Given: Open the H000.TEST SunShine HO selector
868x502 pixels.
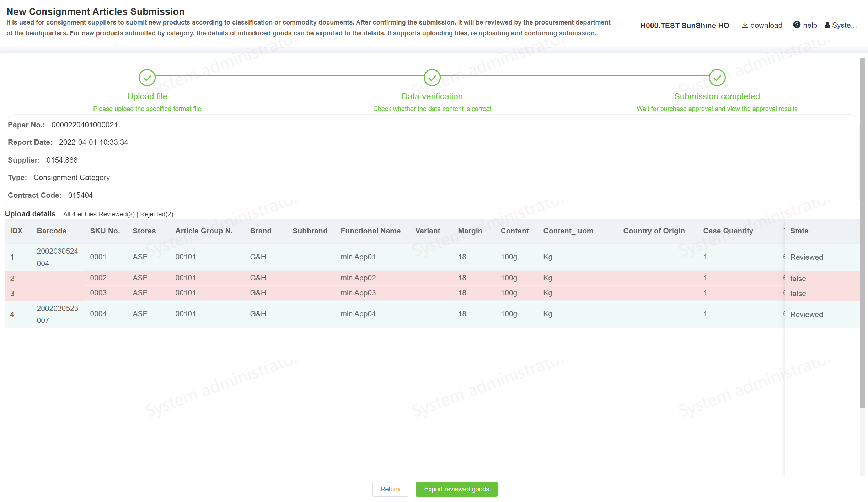Looking at the screenshot, I should point(684,25).
